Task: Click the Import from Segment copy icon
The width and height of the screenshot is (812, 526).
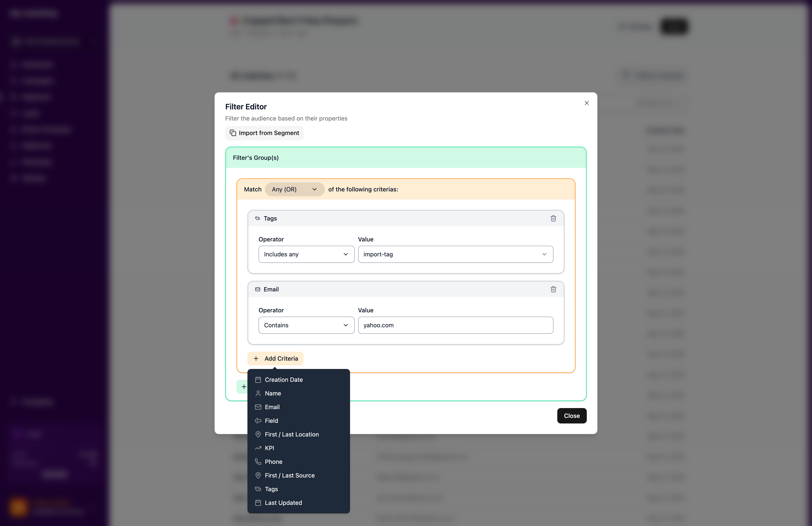Action: pos(233,133)
